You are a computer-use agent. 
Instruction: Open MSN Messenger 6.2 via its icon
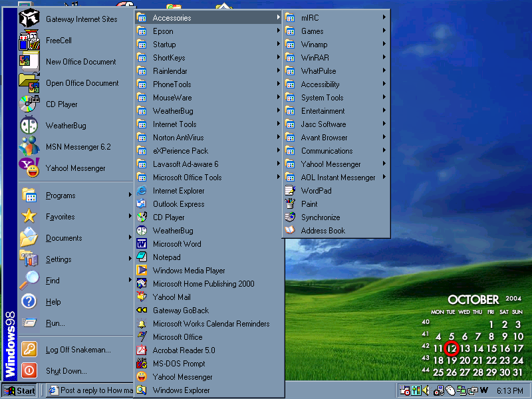29,146
